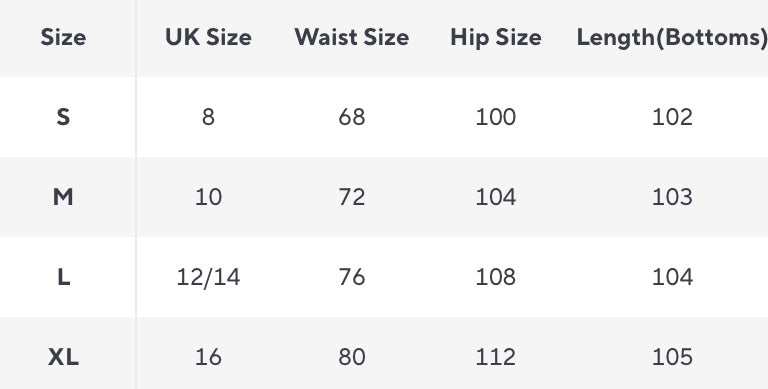Viewport: 768px width, 389px height.
Task: Click length 102 cell in S row
Action: tap(672, 117)
